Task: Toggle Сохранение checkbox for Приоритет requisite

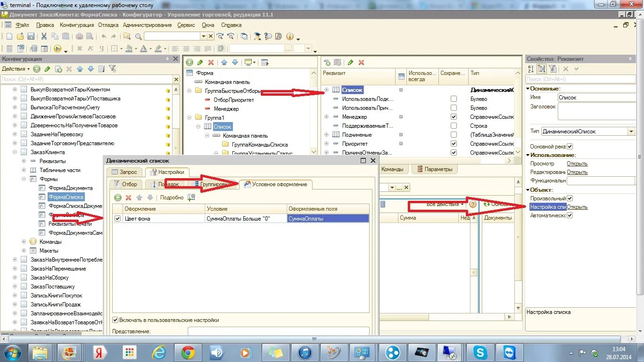Action: 454,144
